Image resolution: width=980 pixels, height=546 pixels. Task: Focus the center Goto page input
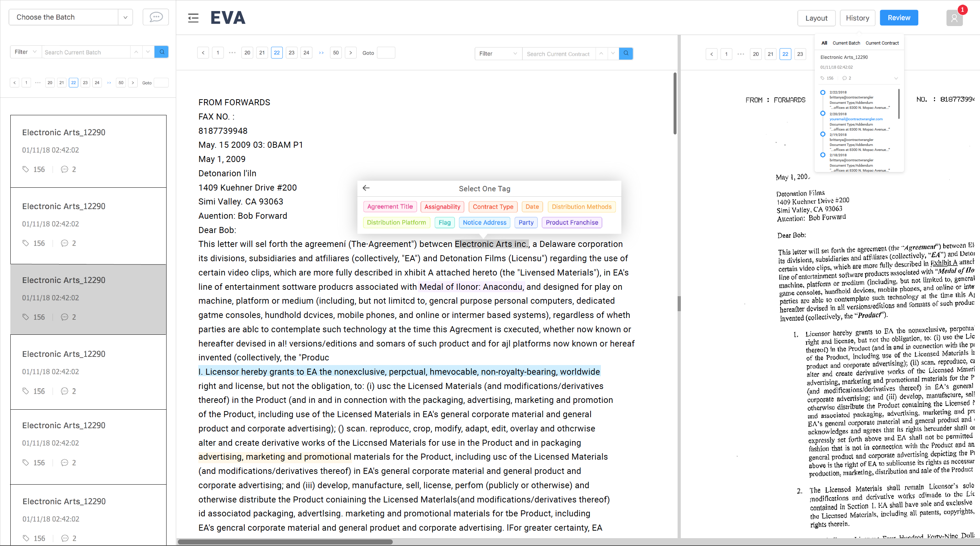(386, 53)
